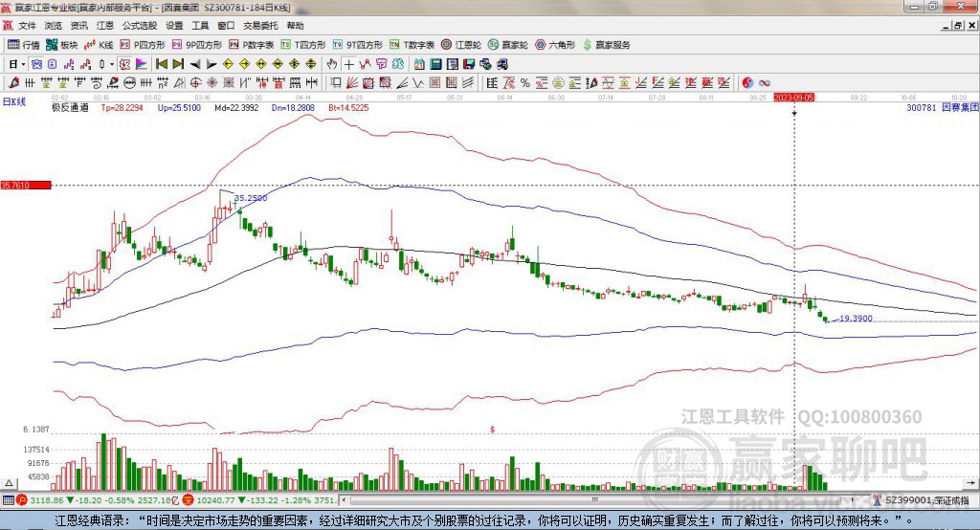Viewport: 980px width, 530px height.
Task: Click the 35.2500 high price label
Action: point(251,198)
